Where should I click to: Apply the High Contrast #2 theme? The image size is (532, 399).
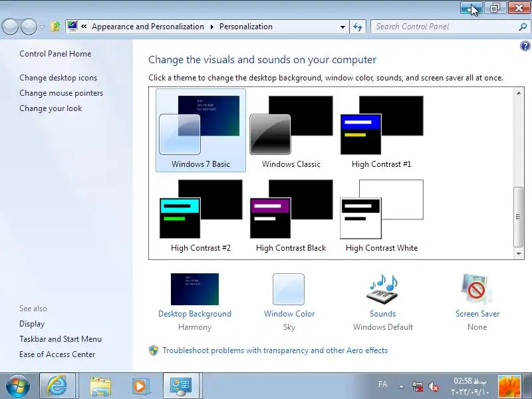tap(201, 214)
